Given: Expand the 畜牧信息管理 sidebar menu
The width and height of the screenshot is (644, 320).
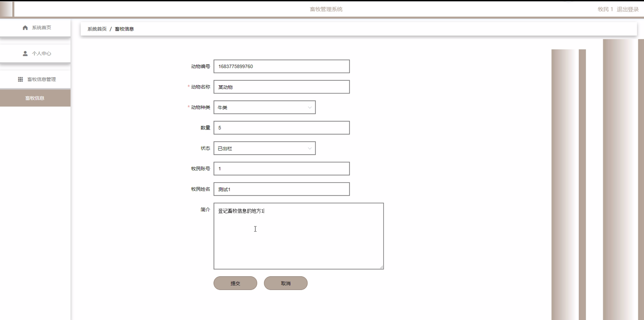Looking at the screenshot, I should pyautogui.click(x=41, y=79).
